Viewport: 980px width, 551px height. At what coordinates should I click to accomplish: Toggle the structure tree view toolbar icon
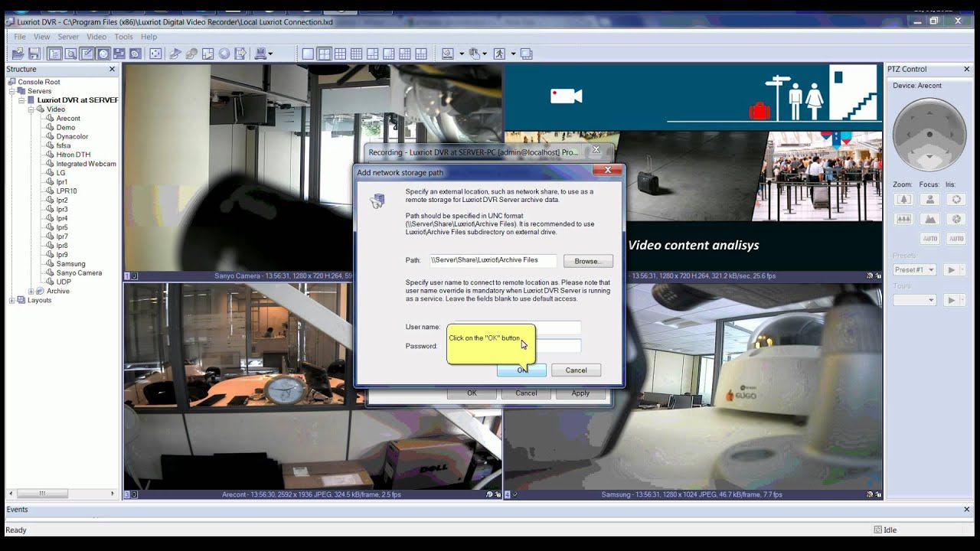(x=54, y=54)
